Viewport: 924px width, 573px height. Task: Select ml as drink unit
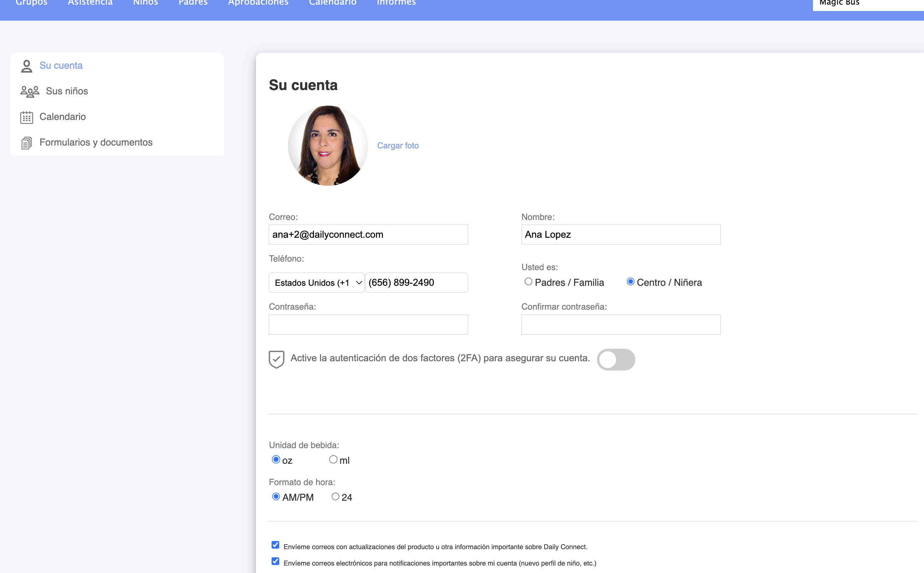pos(333,459)
